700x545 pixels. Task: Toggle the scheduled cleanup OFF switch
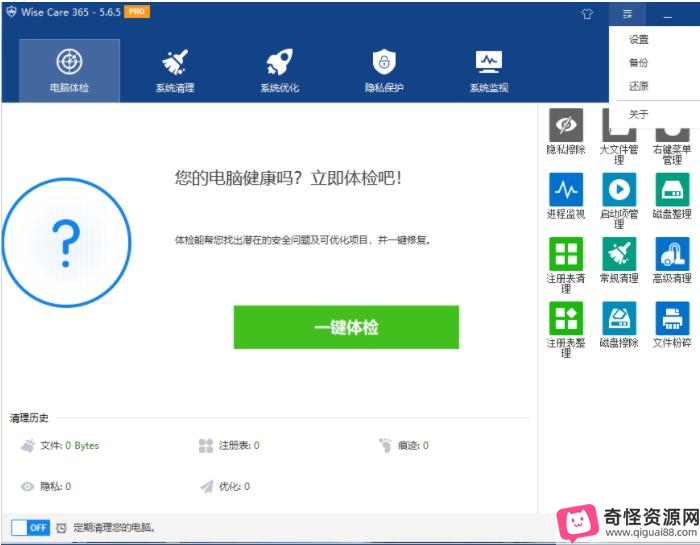(x=30, y=527)
